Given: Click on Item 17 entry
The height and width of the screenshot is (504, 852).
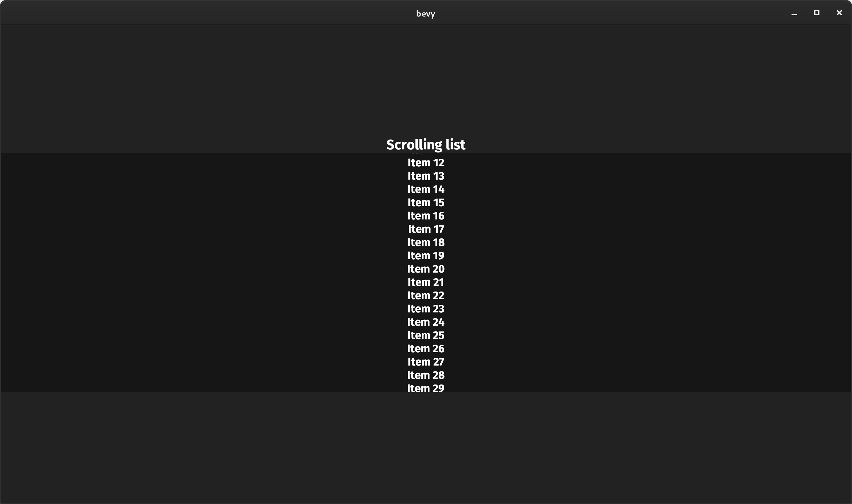Looking at the screenshot, I should click(x=426, y=229).
